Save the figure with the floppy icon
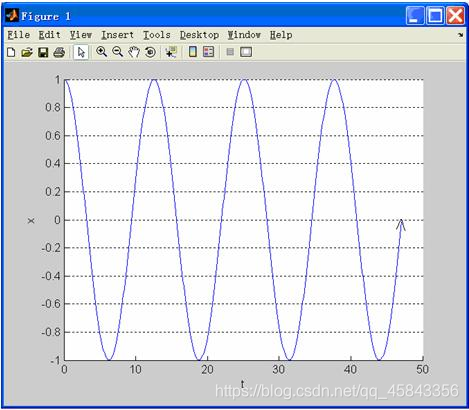Image resolution: width=469 pixels, height=410 pixels. [x=43, y=52]
